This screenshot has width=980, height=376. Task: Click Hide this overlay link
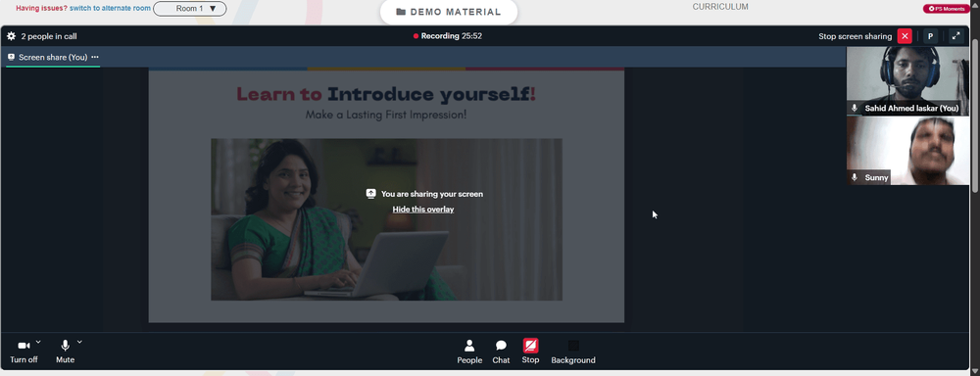(423, 210)
